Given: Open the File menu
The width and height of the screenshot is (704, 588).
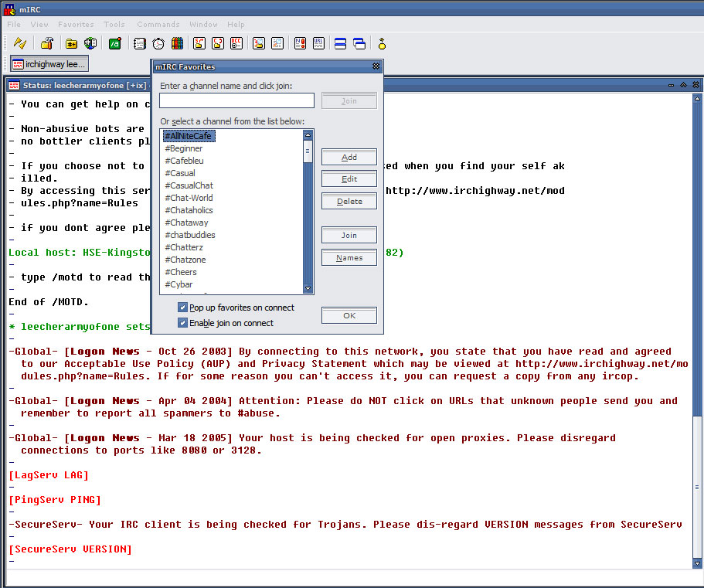Looking at the screenshot, I should point(13,24).
